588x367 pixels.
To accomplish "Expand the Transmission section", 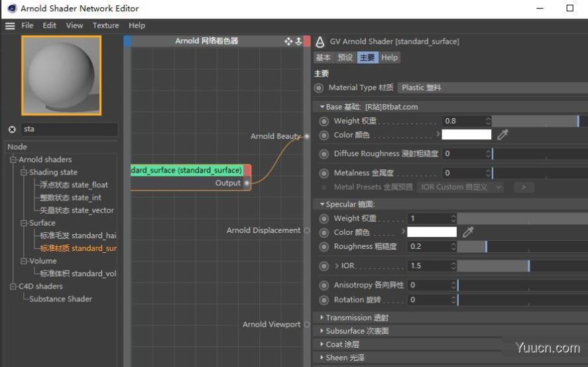I will pyautogui.click(x=322, y=317).
